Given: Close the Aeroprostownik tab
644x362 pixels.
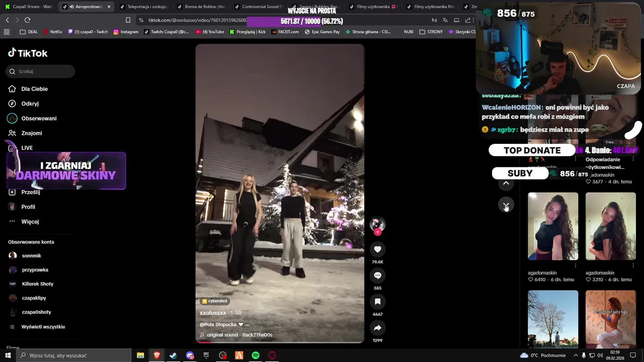Looking at the screenshot, I should tap(109, 7).
